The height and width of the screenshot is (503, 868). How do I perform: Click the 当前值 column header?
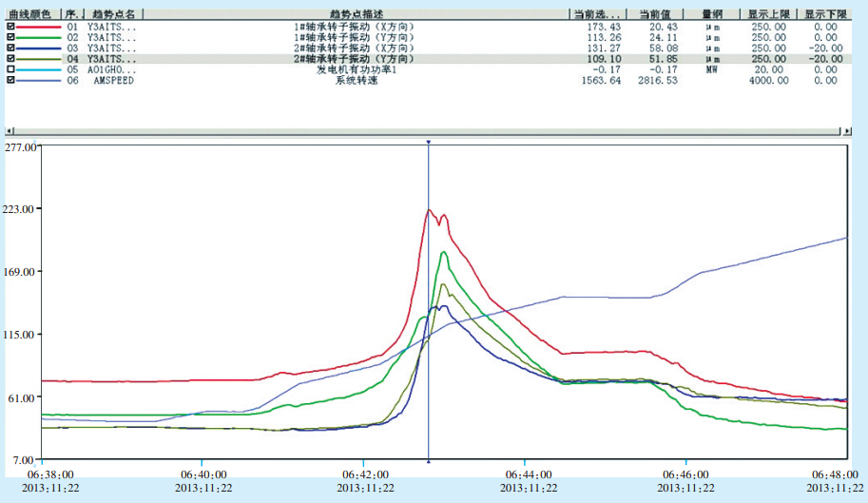[656, 15]
